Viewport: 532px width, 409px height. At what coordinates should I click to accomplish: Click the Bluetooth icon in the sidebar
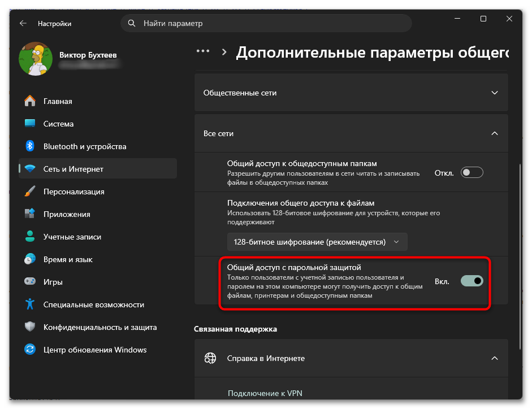pyautogui.click(x=30, y=146)
